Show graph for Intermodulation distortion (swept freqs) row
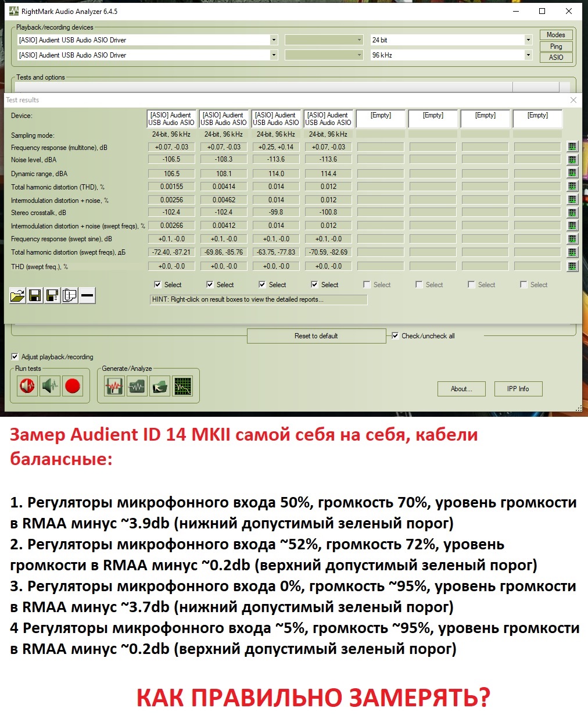 572,226
